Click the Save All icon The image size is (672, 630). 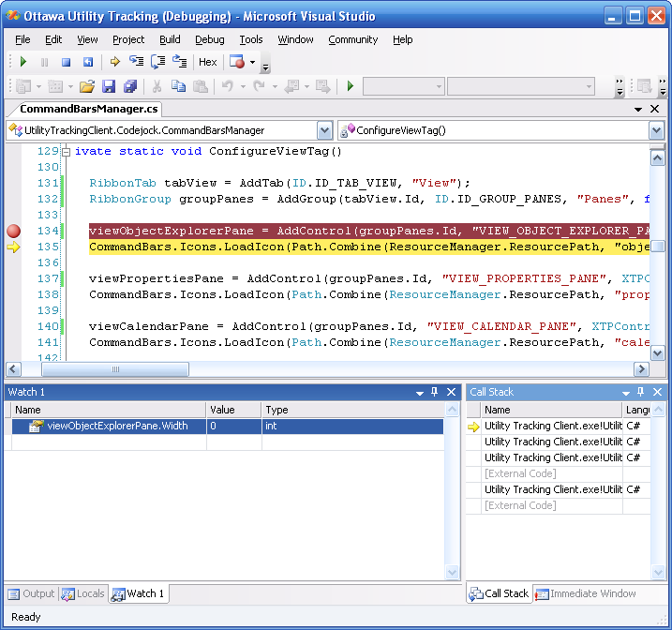pos(130,86)
